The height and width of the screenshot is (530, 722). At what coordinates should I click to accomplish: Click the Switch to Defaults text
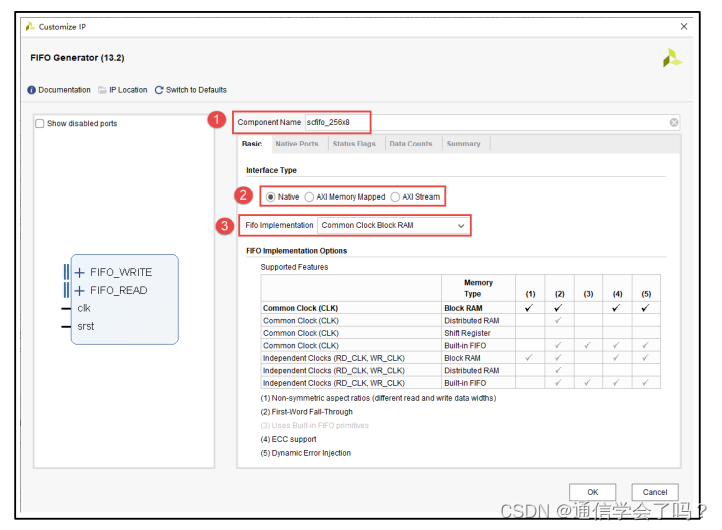(197, 90)
